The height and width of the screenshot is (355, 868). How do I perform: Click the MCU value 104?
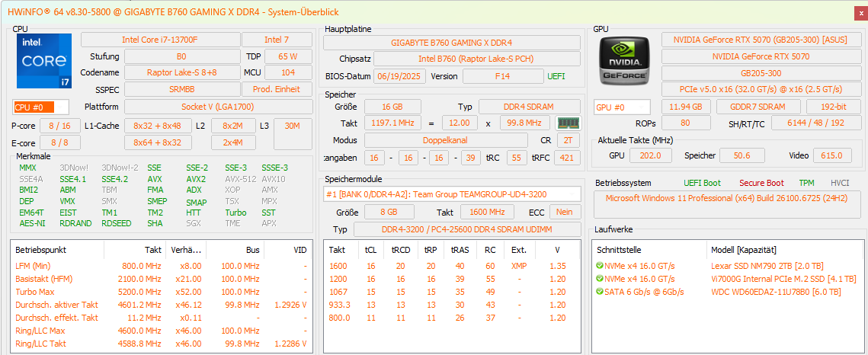[x=288, y=72]
